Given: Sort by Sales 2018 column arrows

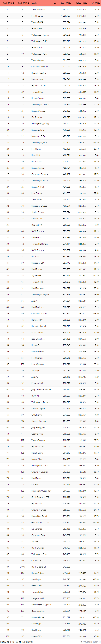Looking at the screenshot, I should coord(70,3).
